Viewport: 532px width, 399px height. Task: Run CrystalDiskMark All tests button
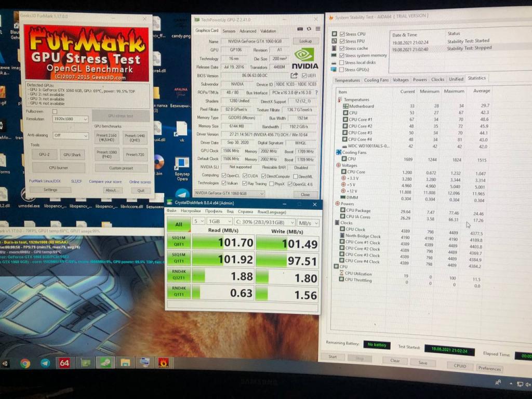pos(179,224)
